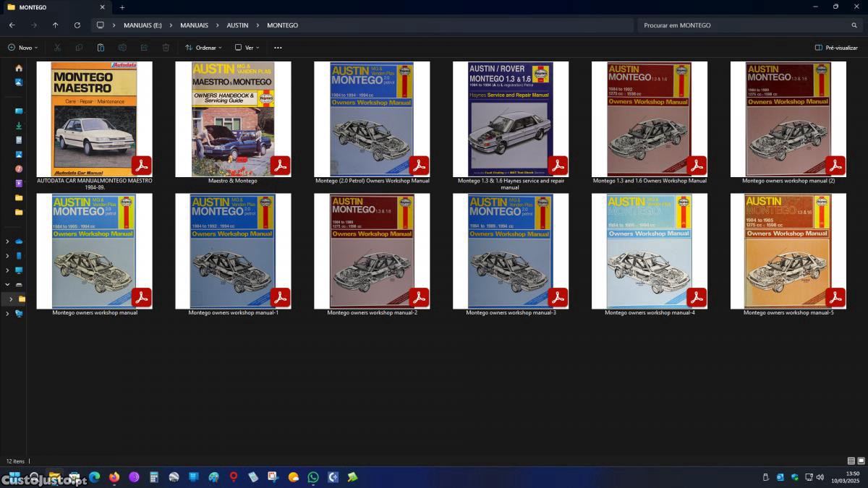The height and width of the screenshot is (488, 868).
Task: Switch to details list view layout
Action: (851, 461)
